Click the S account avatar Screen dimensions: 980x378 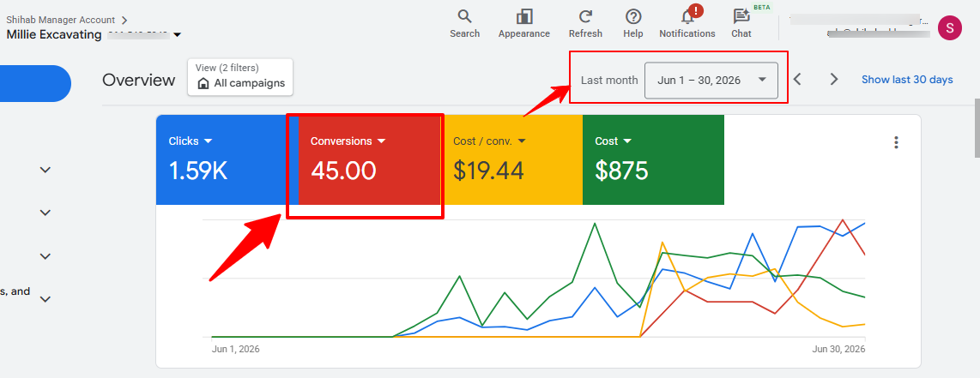(x=949, y=27)
